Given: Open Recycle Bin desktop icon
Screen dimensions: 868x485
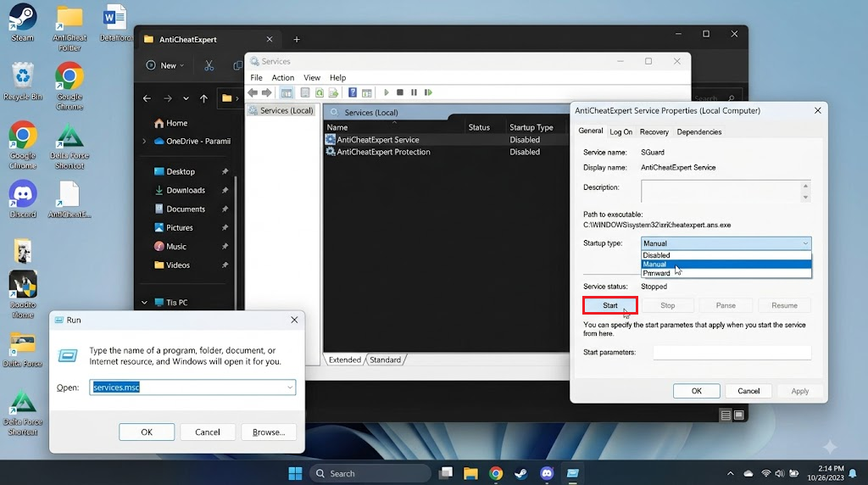Looking at the screenshot, I should [x=23, y=81].
